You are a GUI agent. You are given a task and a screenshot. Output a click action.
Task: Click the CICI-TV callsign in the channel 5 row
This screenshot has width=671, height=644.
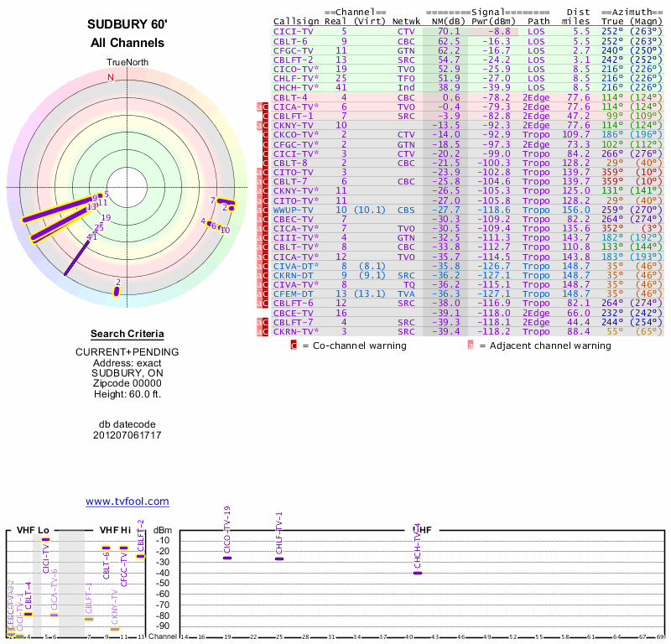coord(293,32)
